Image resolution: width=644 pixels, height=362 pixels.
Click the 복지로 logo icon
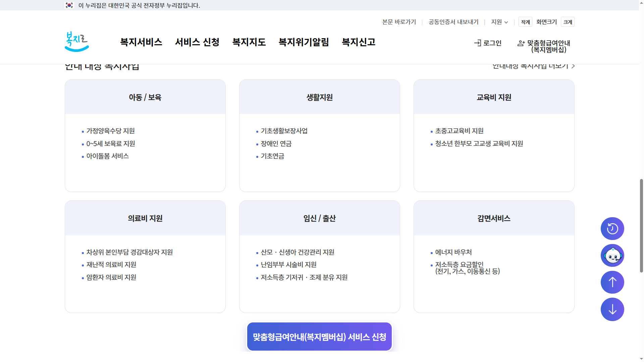(76, 42)
